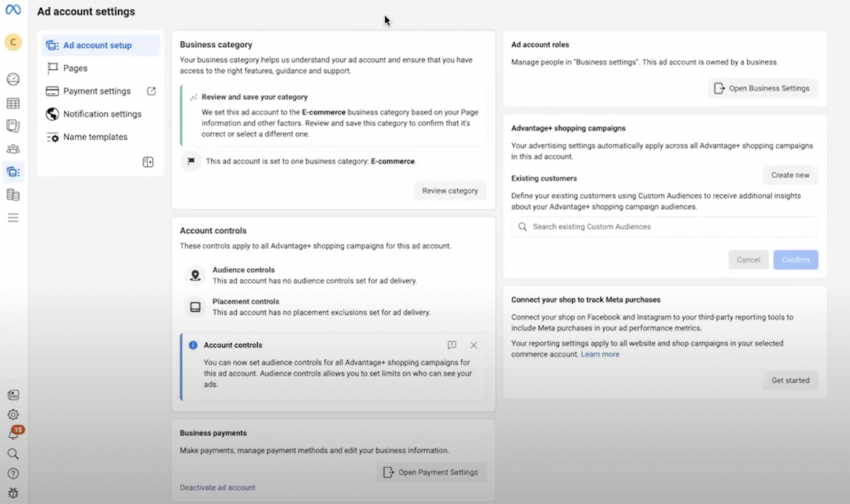Click the 'Business category' heading
This screenshot has width=850, height=504.
click(x=216, y=44)
